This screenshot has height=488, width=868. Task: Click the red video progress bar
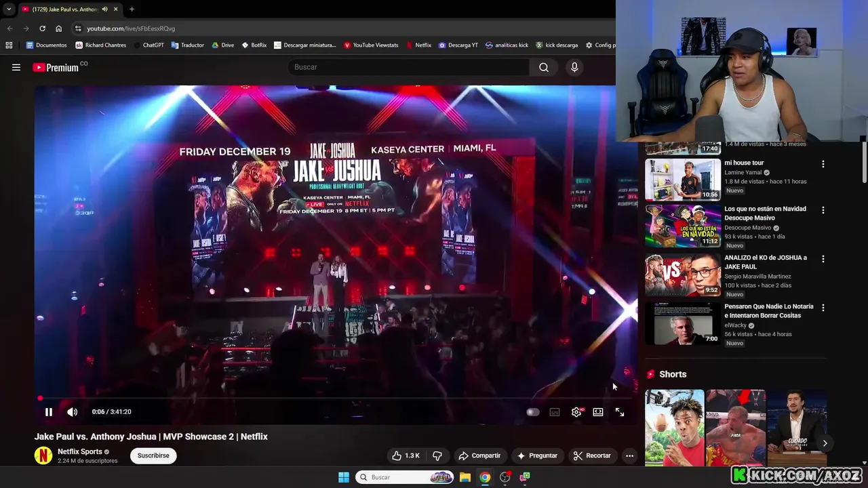(x=336, y=399)
